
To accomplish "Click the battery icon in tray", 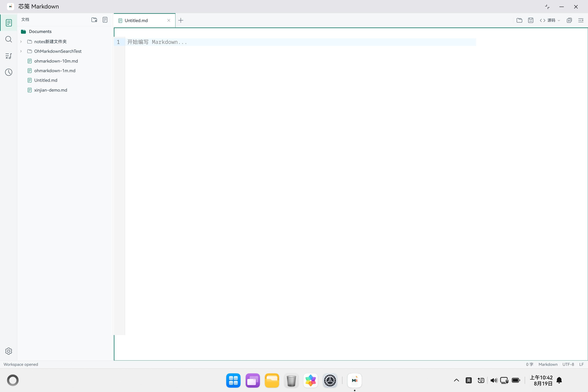I will (516, 380).
